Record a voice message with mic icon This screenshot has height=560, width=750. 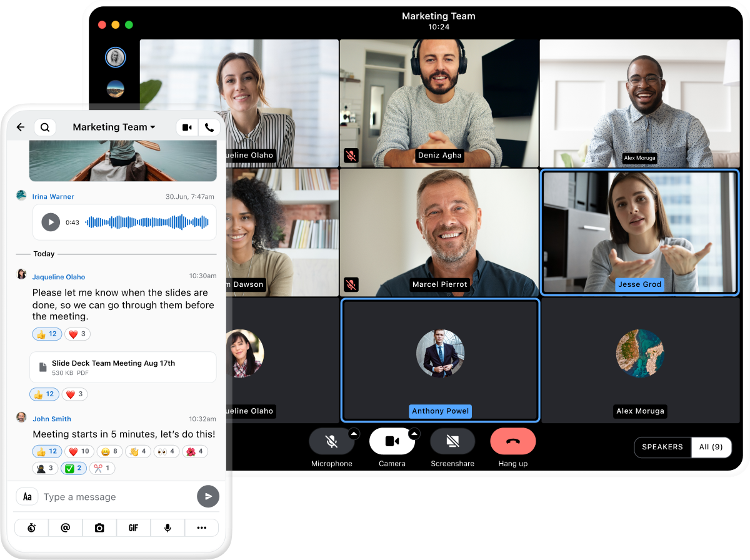point(167,528)
